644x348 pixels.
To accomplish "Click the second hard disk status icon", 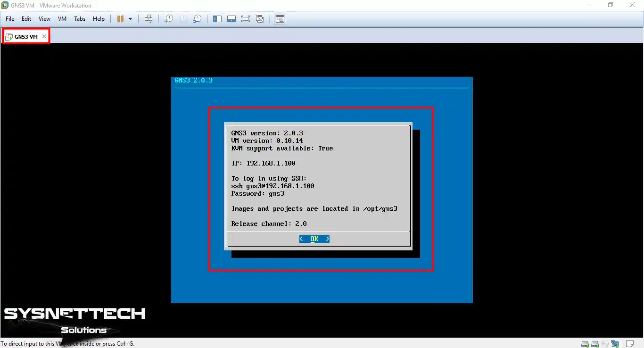I will pyautogui.click(x=595, y=344).
